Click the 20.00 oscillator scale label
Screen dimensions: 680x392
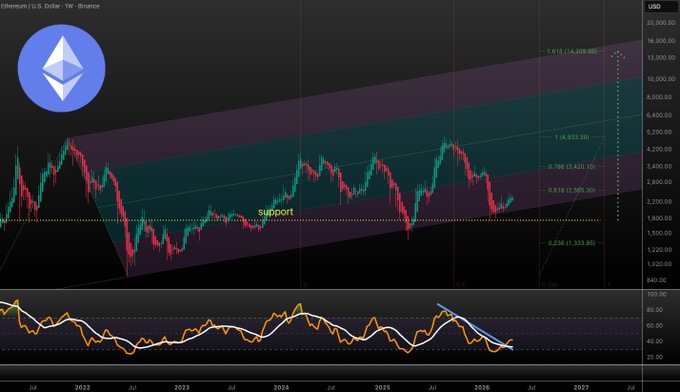pos(655,357)
